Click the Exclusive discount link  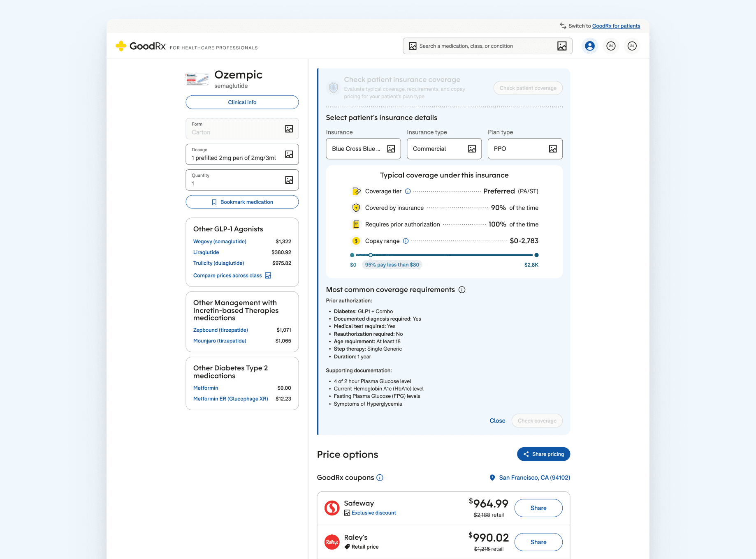tap(374, 513)
